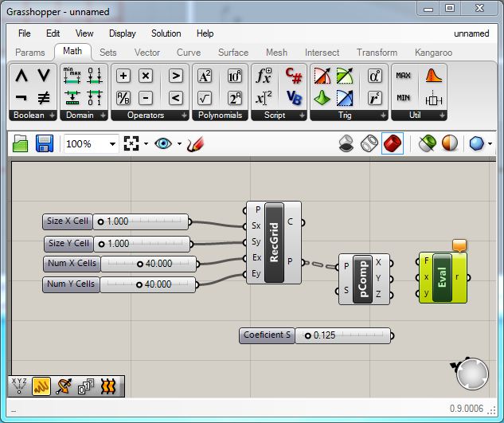Click the Num Y Cells label
Viewport: 504px width, 423px height.
tap(71, 284)
